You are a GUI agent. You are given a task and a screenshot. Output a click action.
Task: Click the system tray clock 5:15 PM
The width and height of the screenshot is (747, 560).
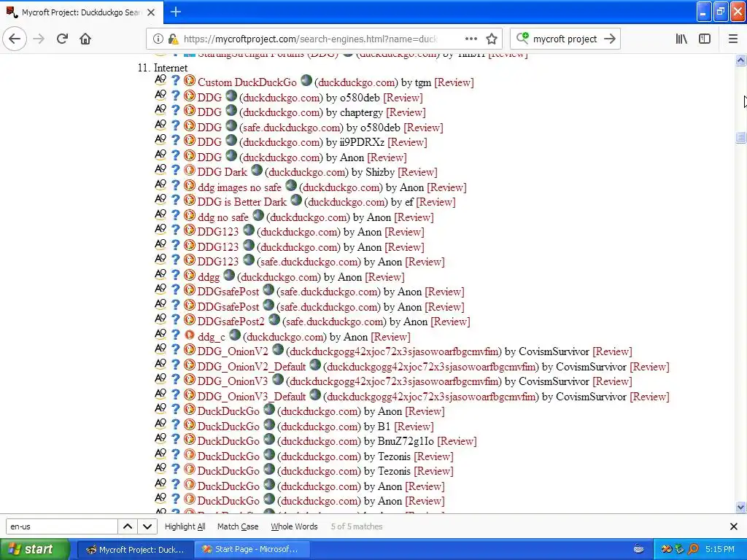720,550
